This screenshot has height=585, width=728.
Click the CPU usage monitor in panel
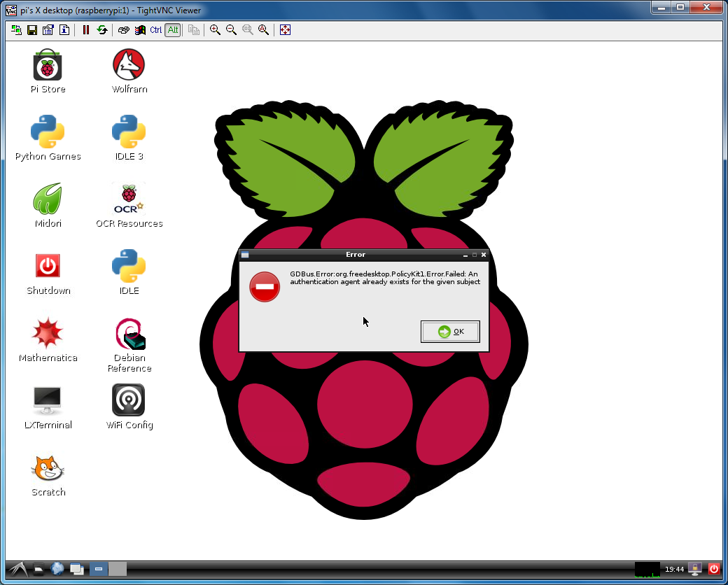coord(647,569)
